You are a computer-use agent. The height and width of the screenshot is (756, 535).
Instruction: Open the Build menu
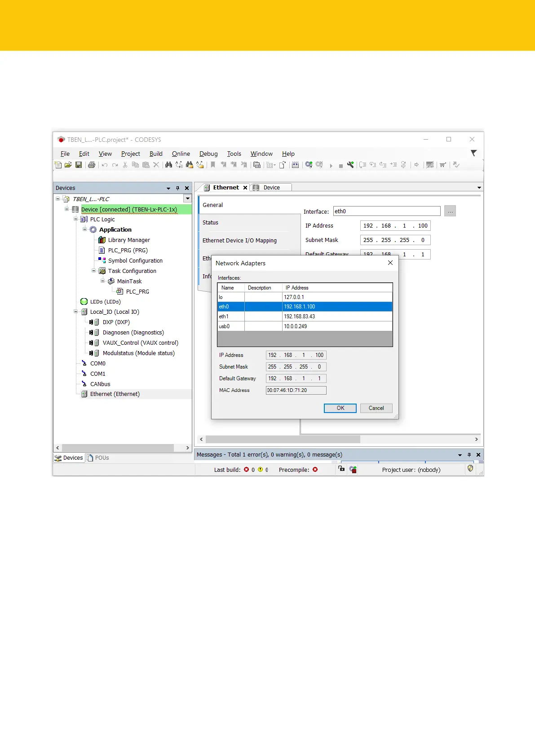pos(156,154)
